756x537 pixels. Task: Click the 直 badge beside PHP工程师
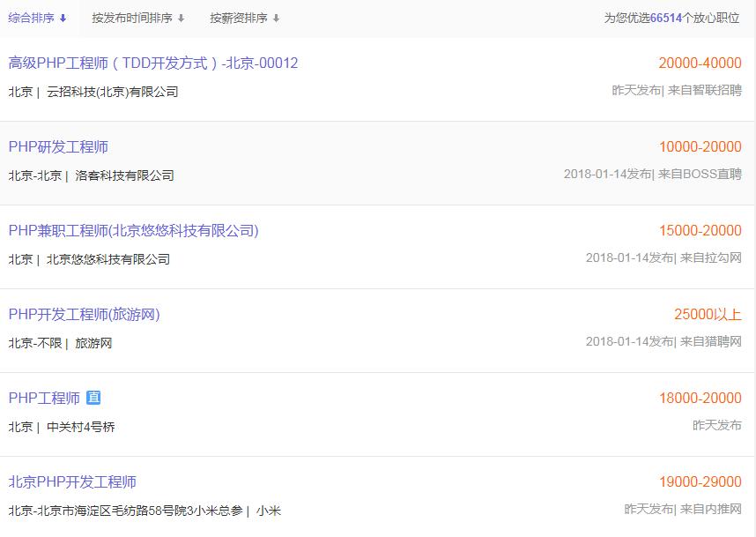point(95,398)
